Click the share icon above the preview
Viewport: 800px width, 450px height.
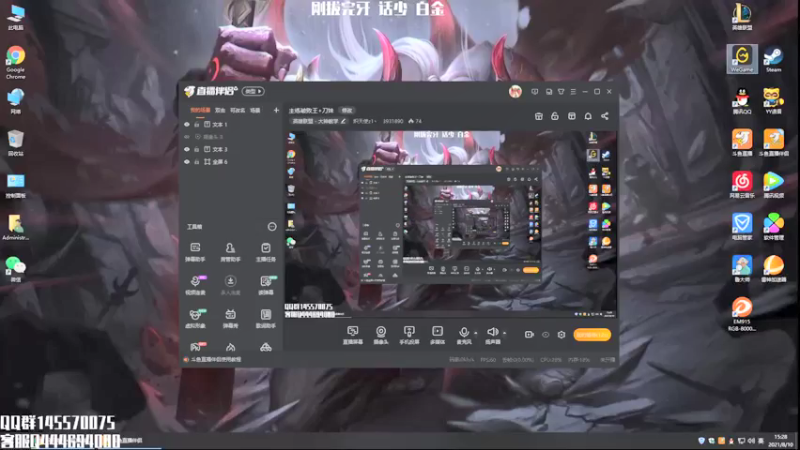tap(605, 116)
